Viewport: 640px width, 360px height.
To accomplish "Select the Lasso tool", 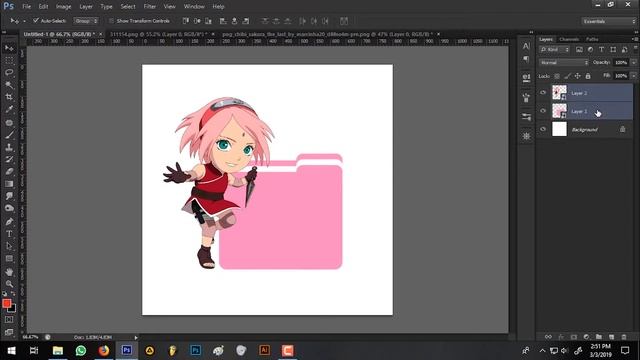I will [x=9, y=73].
